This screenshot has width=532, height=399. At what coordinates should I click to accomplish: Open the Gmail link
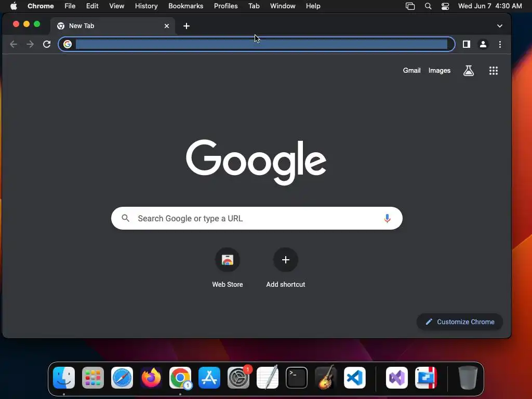pyautogui.click(x=411, y=71)
